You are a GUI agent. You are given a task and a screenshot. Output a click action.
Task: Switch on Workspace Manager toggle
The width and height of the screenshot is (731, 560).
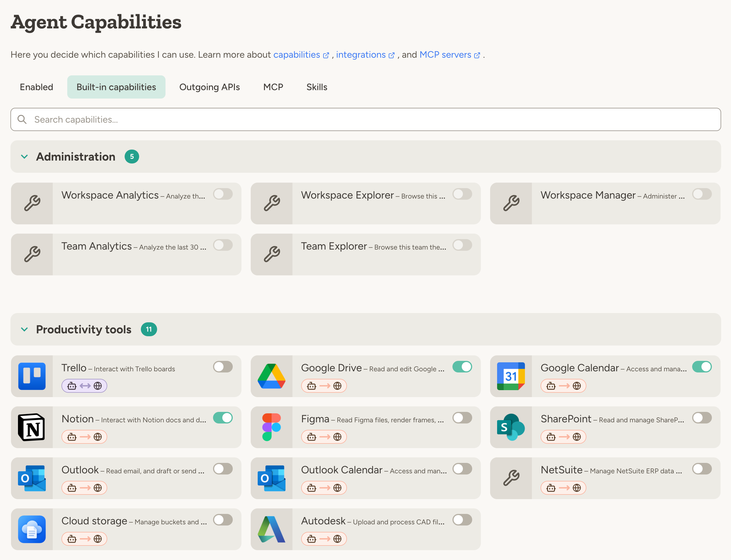pyautogui.click(x=702, y=194)
